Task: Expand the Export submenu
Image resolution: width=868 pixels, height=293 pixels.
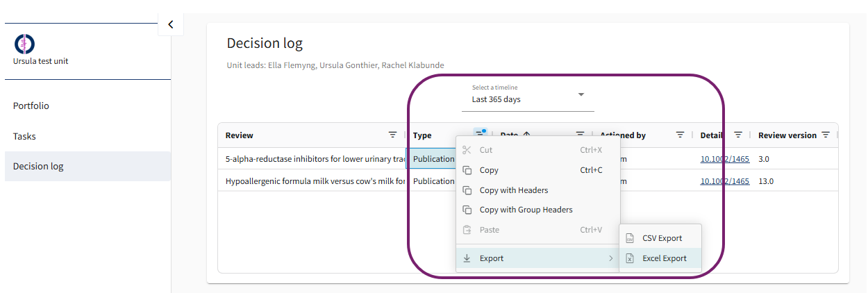Action: point(537,258)
